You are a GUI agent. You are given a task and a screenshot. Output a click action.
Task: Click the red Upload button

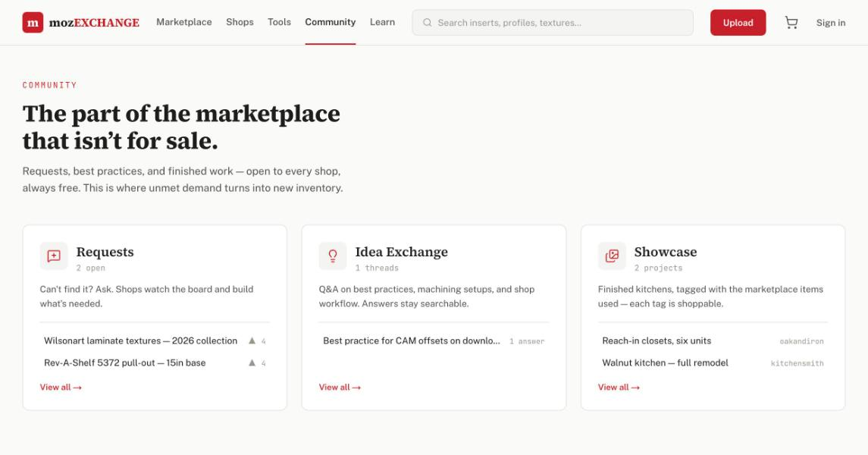738,23
